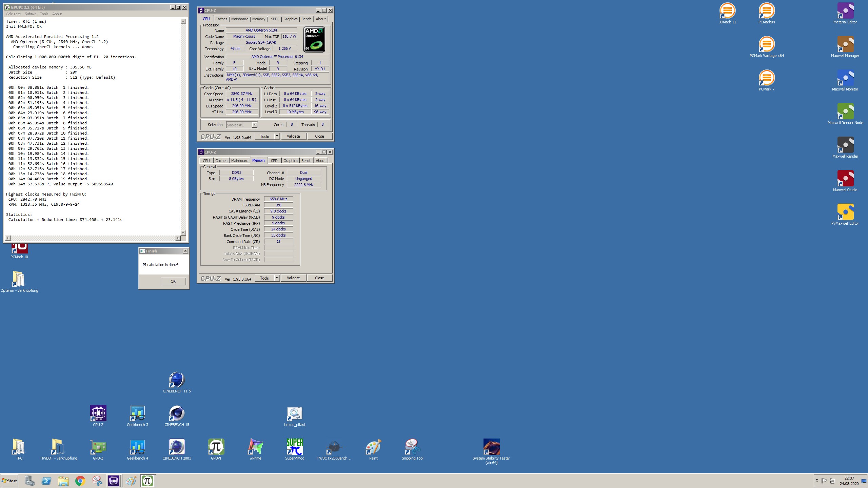Open System Stability Tester (win64) icon
The image size is (868, 488).
pyautogui.click(x=491, y=451)
